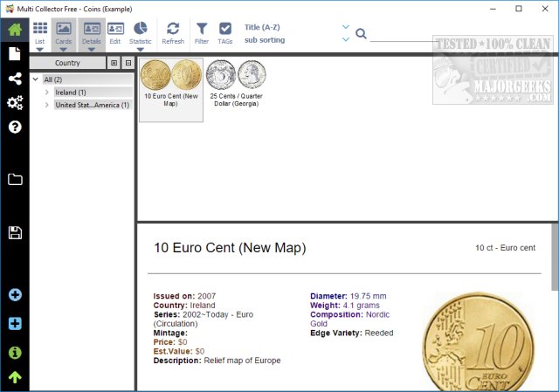Open the Filter tool

pos(202,33)
